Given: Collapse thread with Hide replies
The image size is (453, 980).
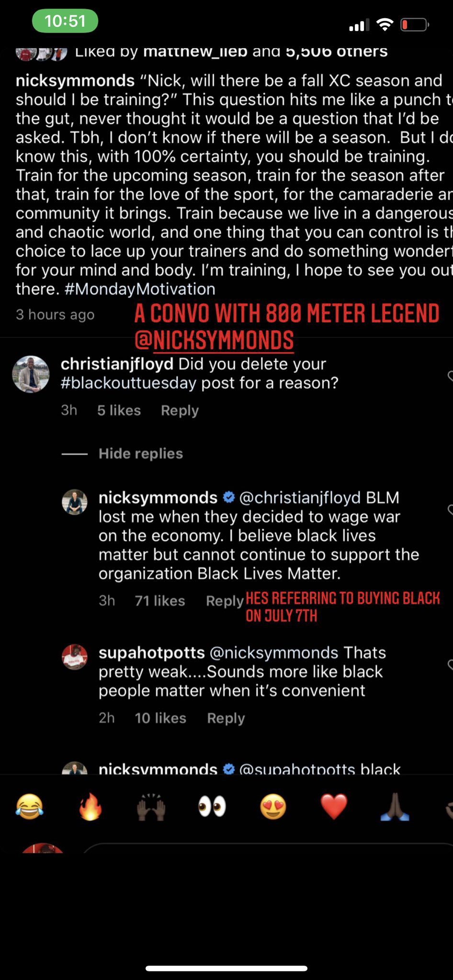Looking at the screenshot, I should [x=141, y=454].
